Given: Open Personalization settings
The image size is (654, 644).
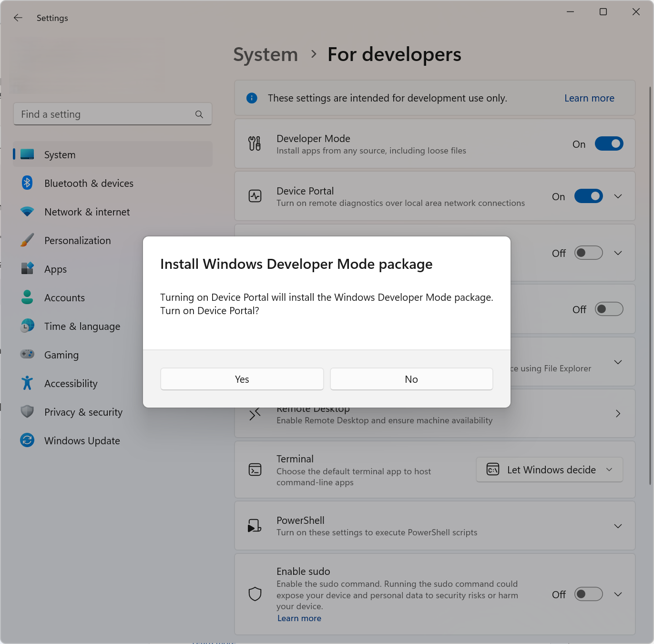Looking at the screenshot, I should (x=77, y=240).
